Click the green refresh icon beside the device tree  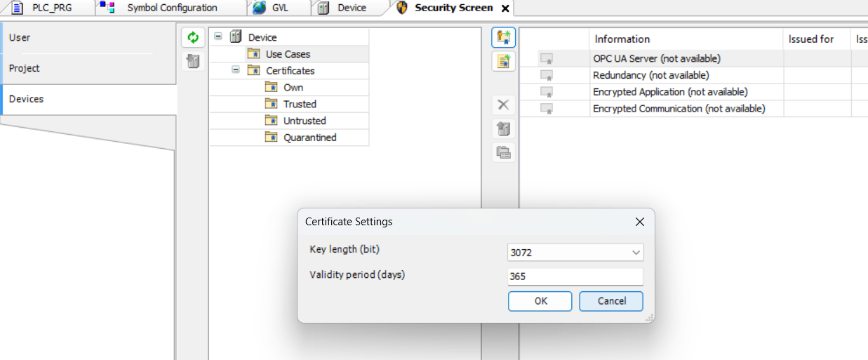193,38
